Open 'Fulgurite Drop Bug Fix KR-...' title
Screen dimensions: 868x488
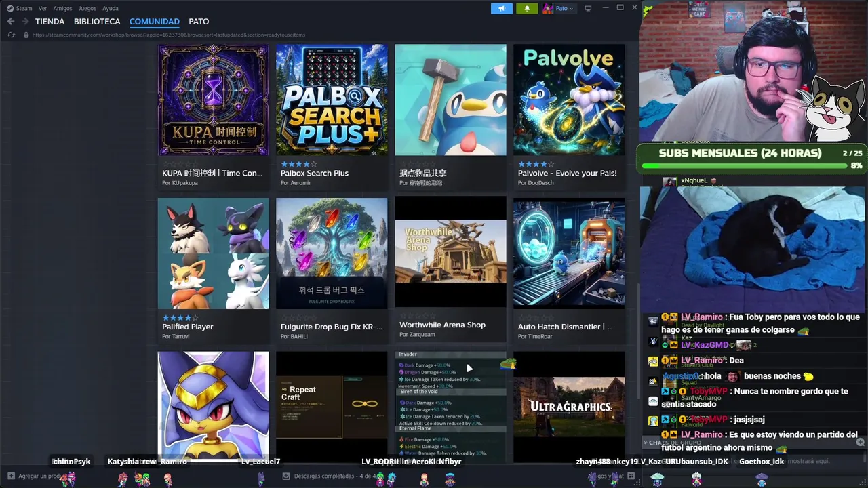332,327
